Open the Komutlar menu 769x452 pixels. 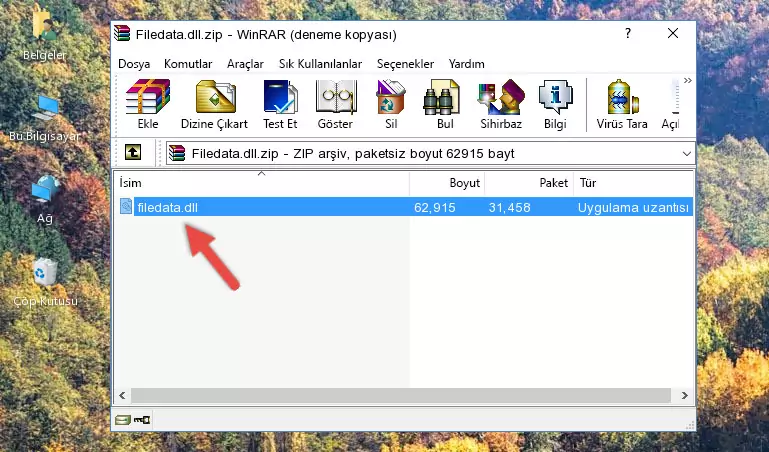tap(188, 64)
